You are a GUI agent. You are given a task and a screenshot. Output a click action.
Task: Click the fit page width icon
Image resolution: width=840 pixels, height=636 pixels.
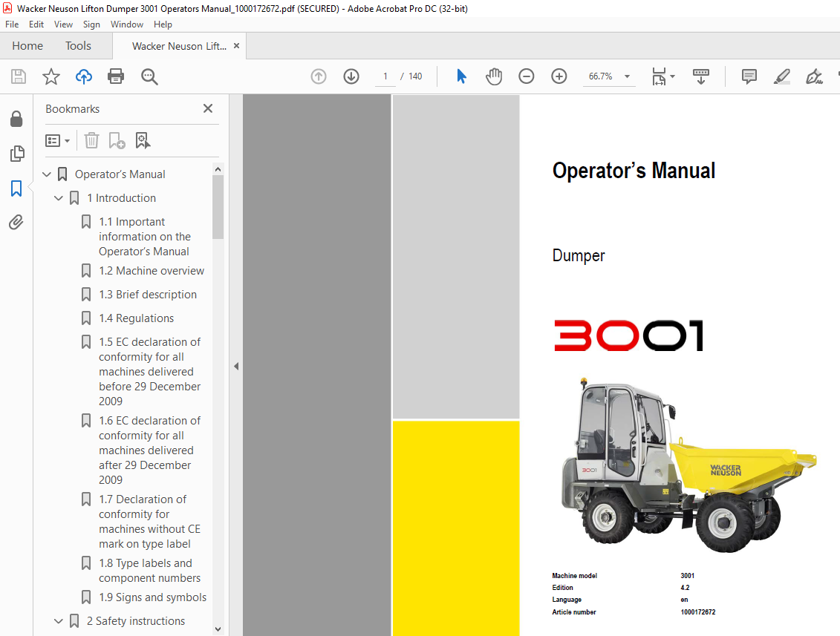coord(659,76)
